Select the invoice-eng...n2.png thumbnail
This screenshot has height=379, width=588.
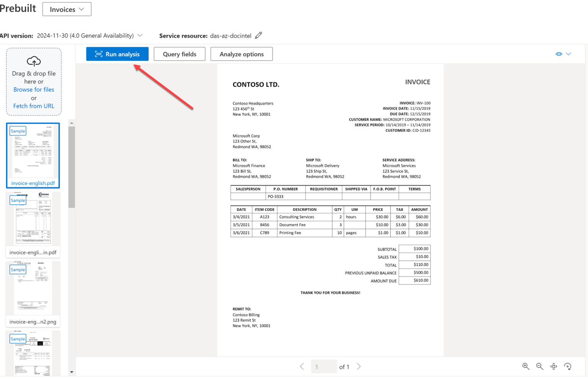click(x=33, y=289)
